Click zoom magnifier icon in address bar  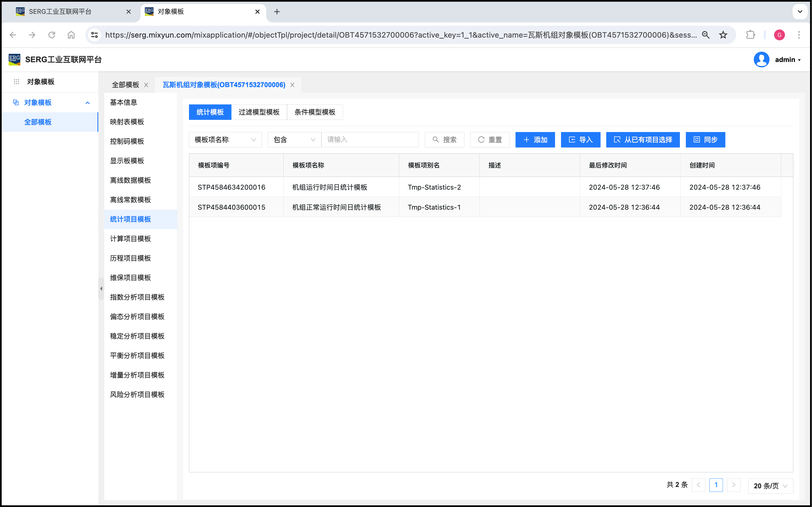pos(706,35)
